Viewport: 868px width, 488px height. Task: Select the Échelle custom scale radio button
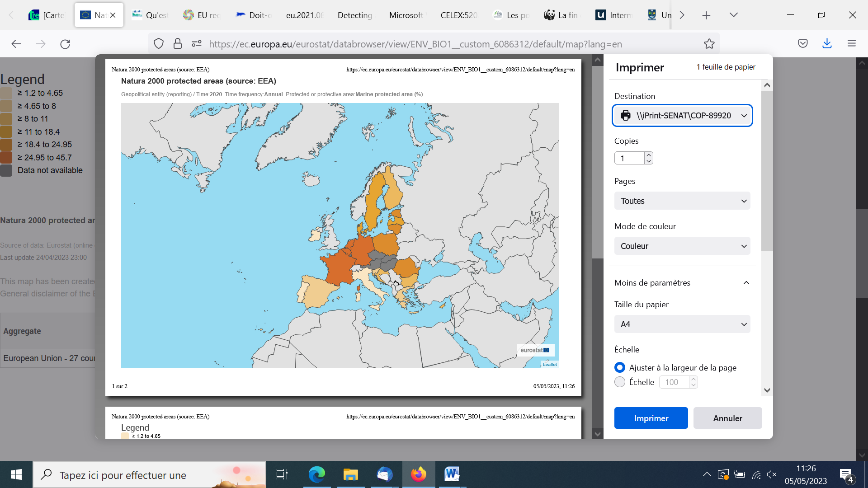pos(620,382)
